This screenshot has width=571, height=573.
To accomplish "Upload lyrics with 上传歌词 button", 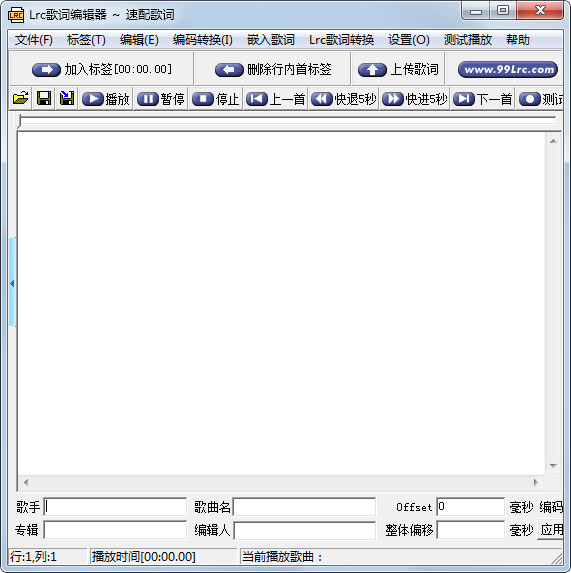I will 398,69.
